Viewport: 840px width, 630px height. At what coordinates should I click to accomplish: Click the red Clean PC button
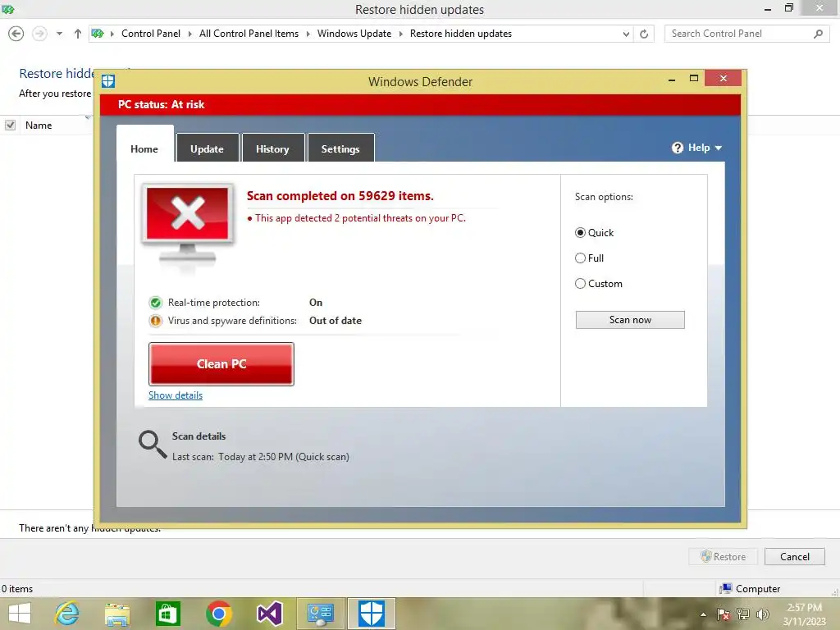(221, 364)
